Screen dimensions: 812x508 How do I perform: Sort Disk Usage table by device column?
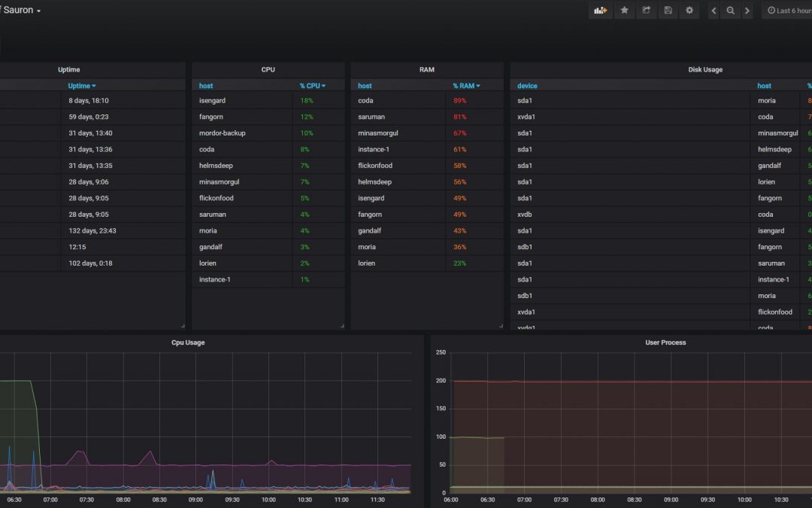527,86
